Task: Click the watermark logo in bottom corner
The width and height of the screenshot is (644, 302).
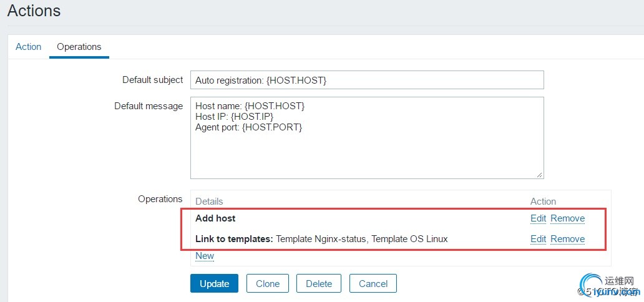Action: tap(609, 286)
